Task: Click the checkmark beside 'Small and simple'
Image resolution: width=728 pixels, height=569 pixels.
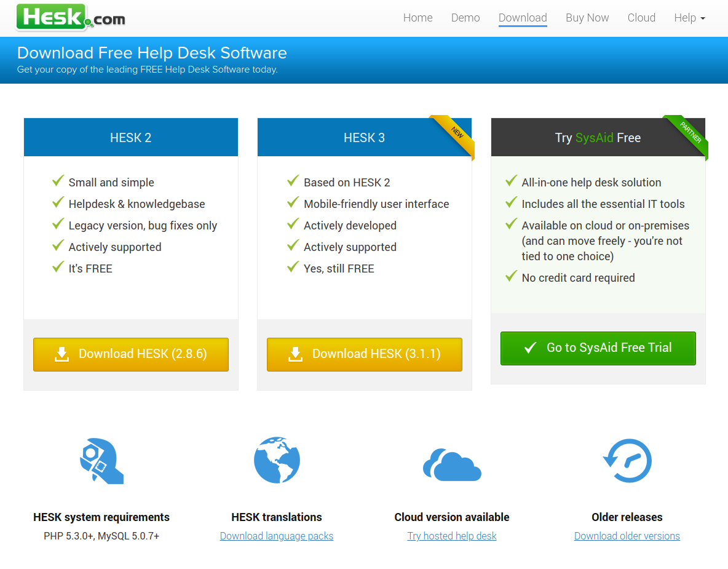Action: (x=58, y=181)
